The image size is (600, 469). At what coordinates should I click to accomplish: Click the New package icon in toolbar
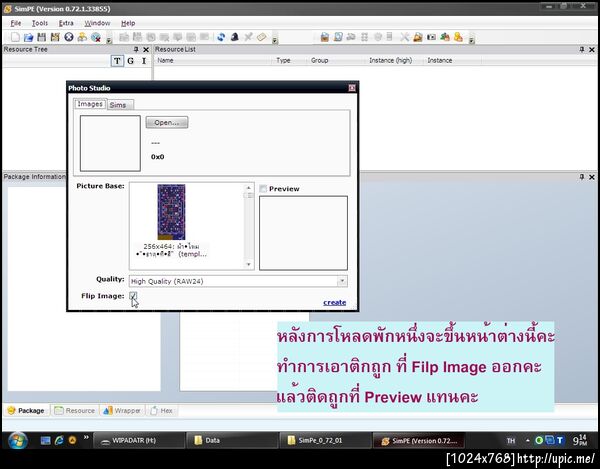pyautogui.click(x=15, y=37)
